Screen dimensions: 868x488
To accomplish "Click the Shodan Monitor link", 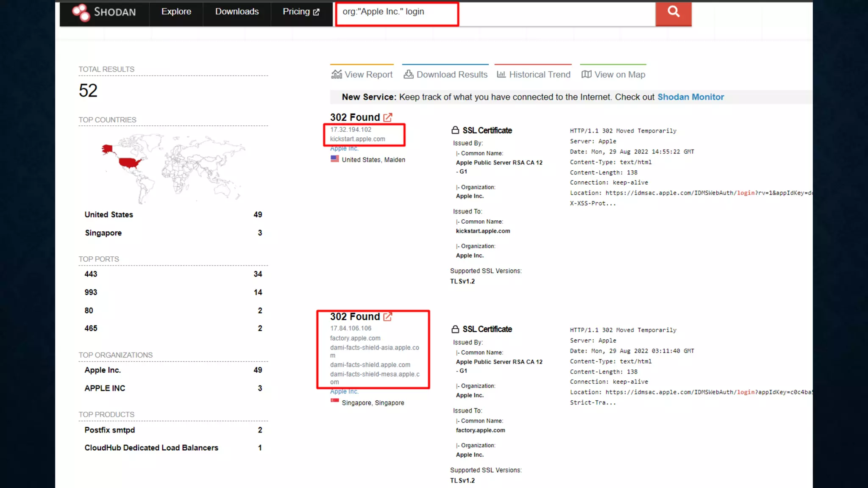I will tap(690, 97).
